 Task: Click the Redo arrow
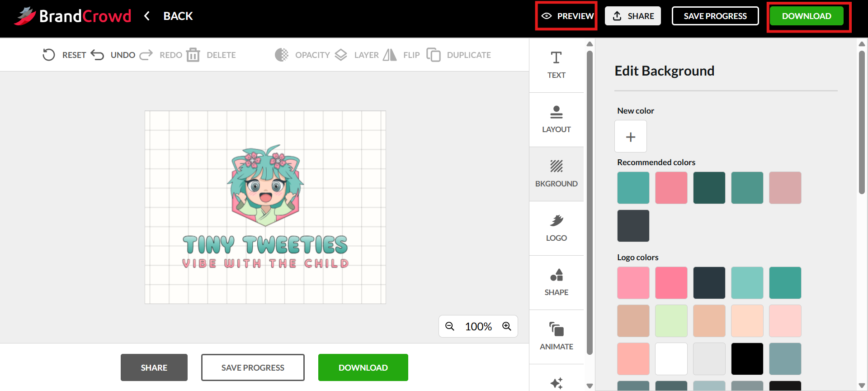[x=146, y=55]
